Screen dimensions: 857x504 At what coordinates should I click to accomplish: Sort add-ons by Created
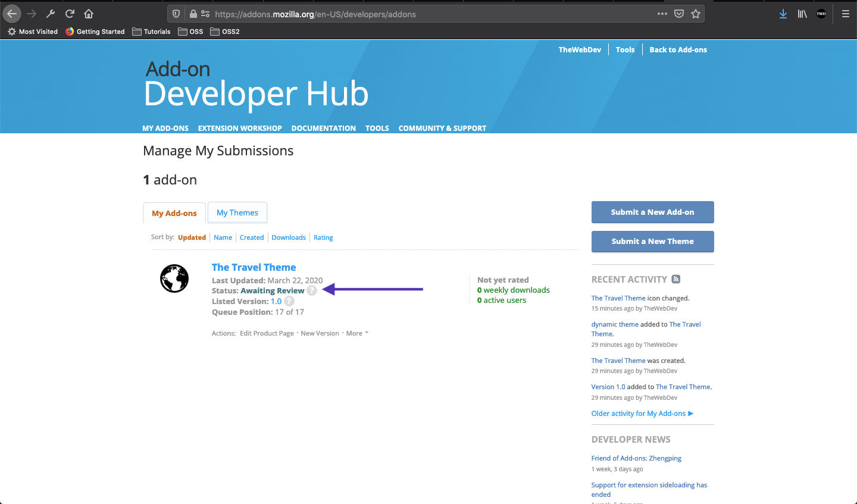(x=252, y=237)
